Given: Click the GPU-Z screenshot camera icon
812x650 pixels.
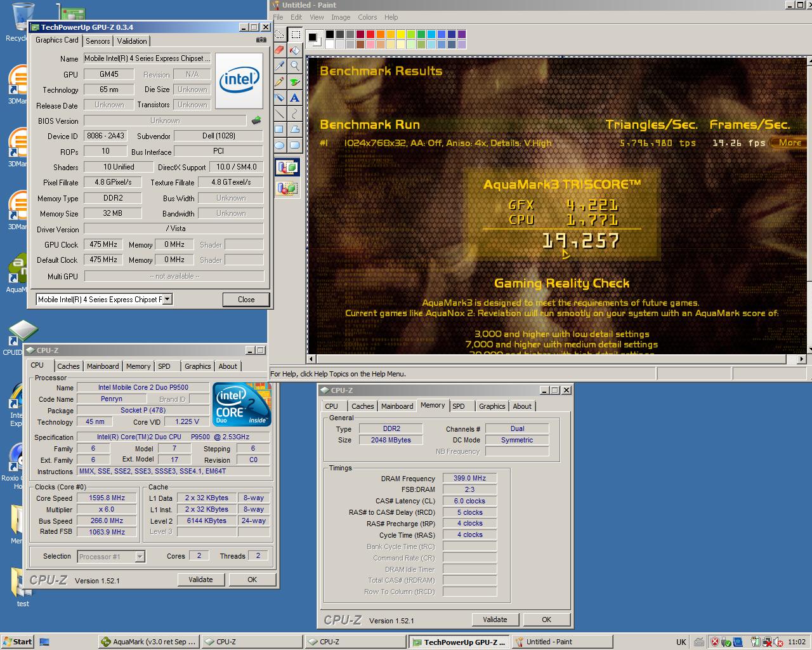Looking at the screenshot, I should click(x=261, y=40).
